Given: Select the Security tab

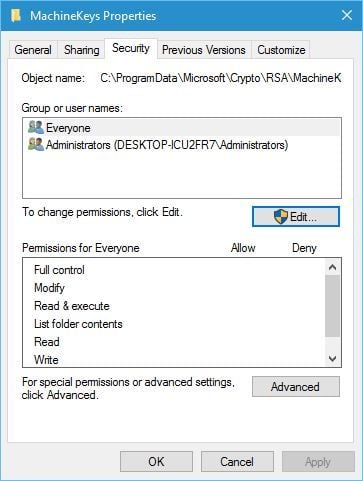Looking at the screenshot, I should click(x=131, y=49).
